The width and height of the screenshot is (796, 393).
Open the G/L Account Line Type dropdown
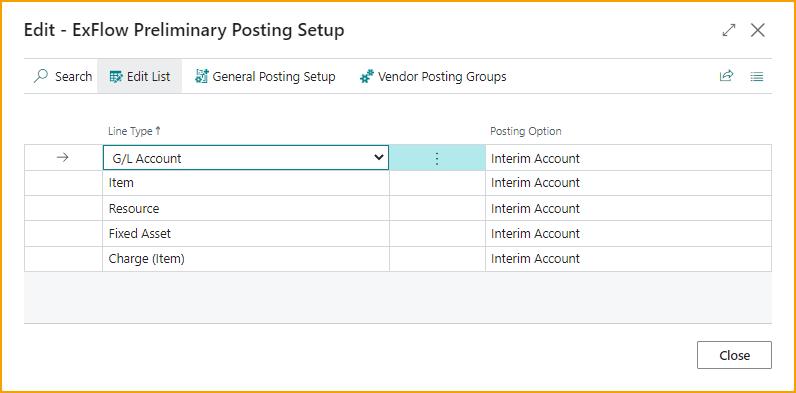378,157
